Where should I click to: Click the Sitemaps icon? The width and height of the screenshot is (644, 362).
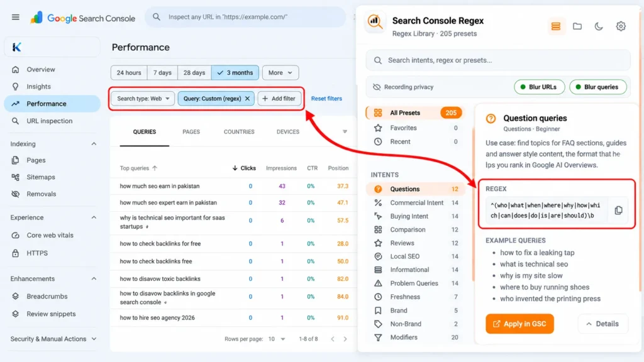pos(15,177)
